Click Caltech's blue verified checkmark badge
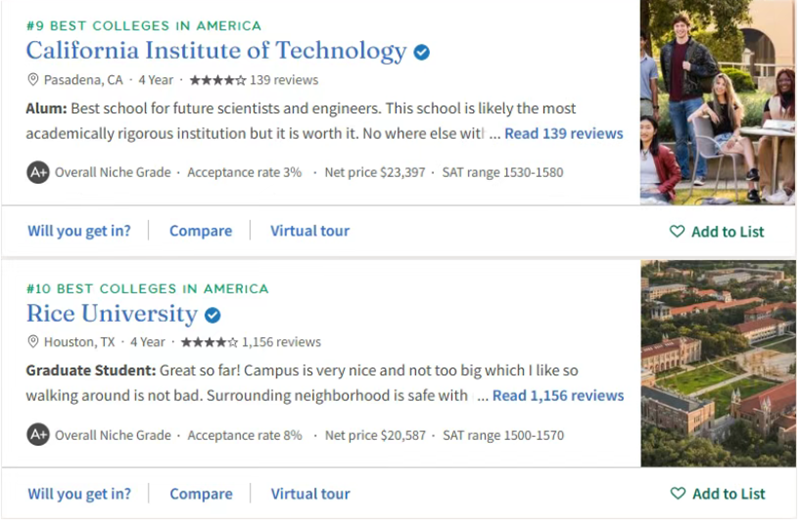 [422, 52]
